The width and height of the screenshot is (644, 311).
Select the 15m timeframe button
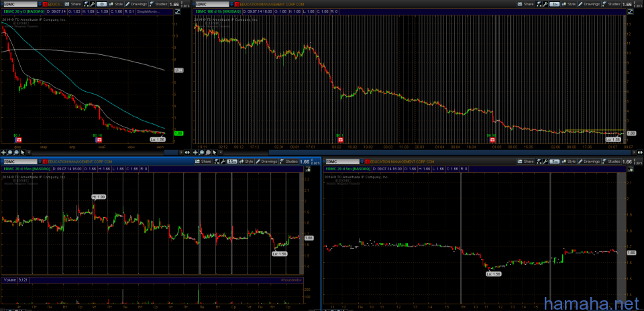pos(233,162)
